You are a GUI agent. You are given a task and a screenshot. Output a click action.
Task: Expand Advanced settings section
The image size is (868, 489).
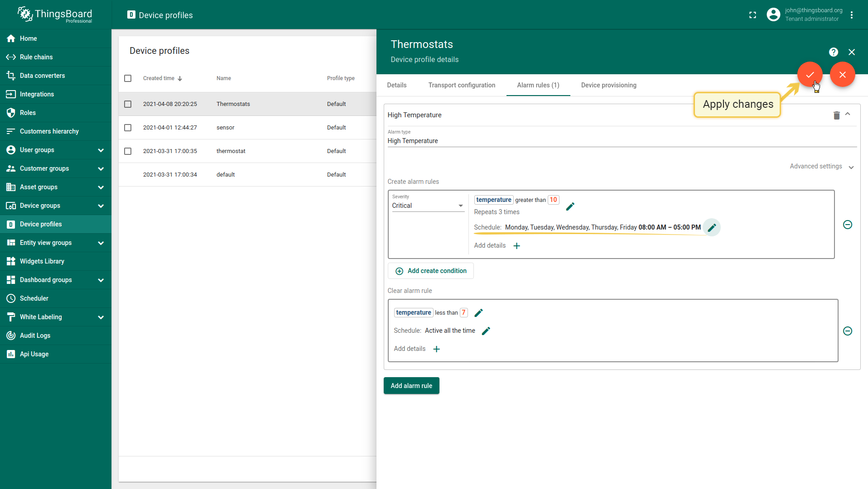point(821,167)
